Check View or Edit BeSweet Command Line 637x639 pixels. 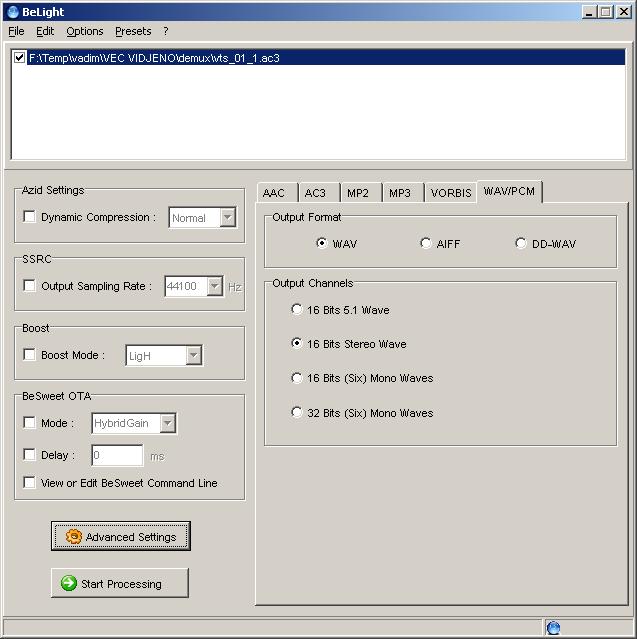[29, 483]
